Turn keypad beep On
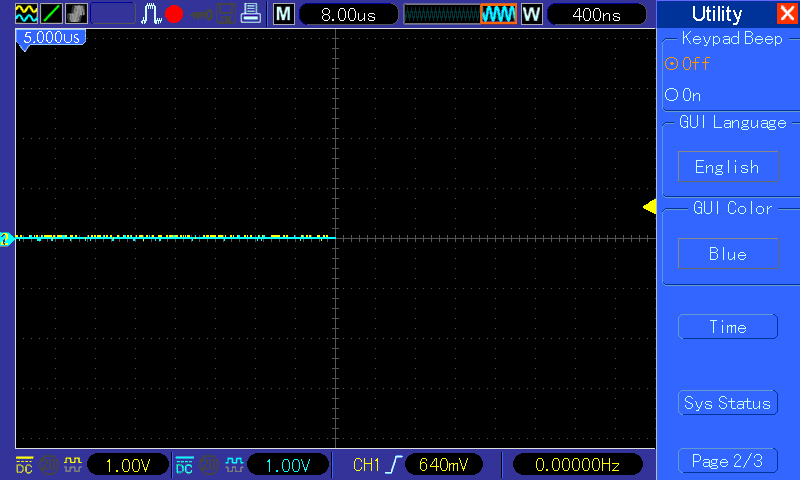Viewport: 800px width, 480px height. [x=683, y=95]
